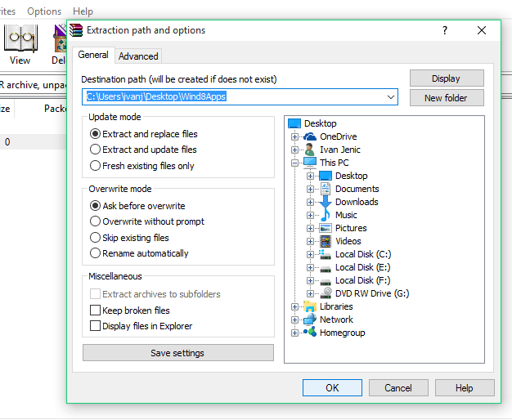Select the DVD RW Drive (G:) icon
Viewport: 512px width, 420px height.
[326, 293]
